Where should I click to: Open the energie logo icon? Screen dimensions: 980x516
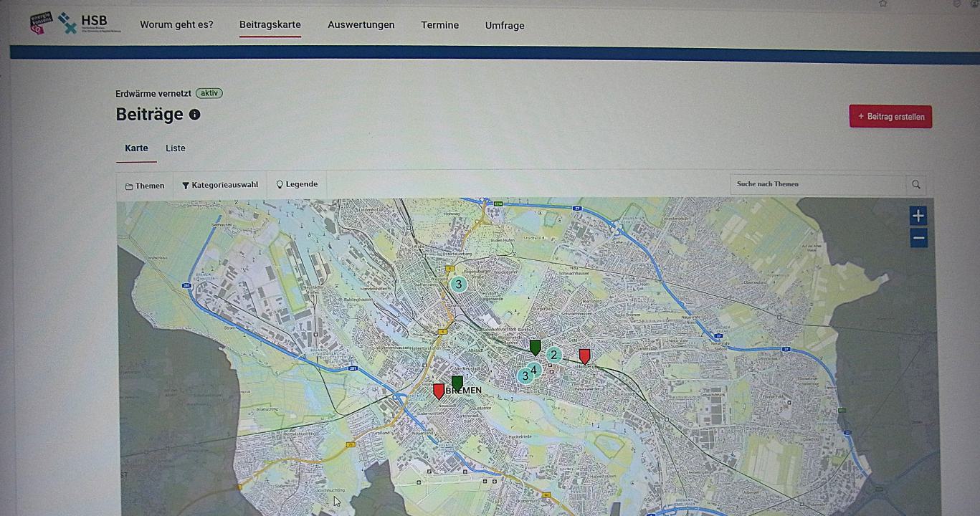pos(42,23)
